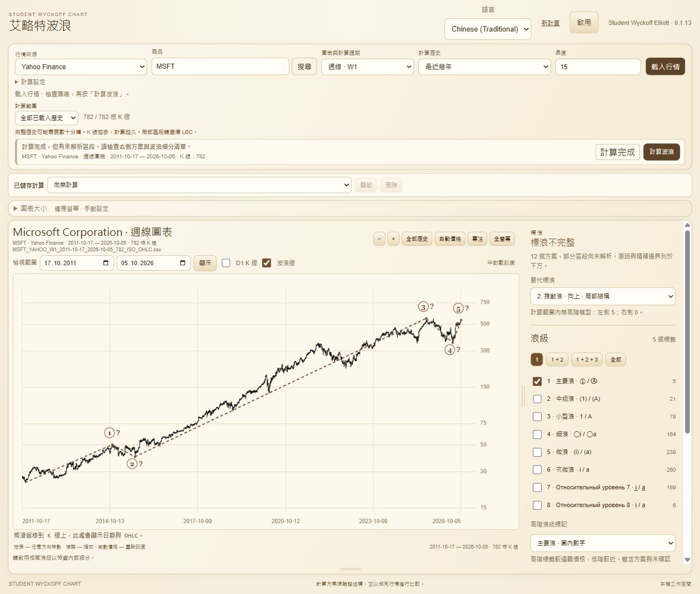Click the 載入行情 button
Screen dimensions: 700x594
pyautogui.click(x=665, y=66)
